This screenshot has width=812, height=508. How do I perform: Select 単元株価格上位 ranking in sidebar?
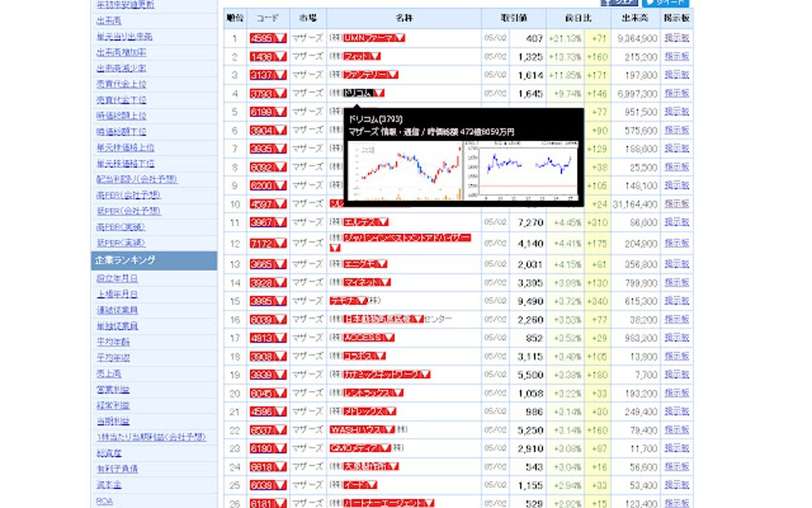click(125, 147)
